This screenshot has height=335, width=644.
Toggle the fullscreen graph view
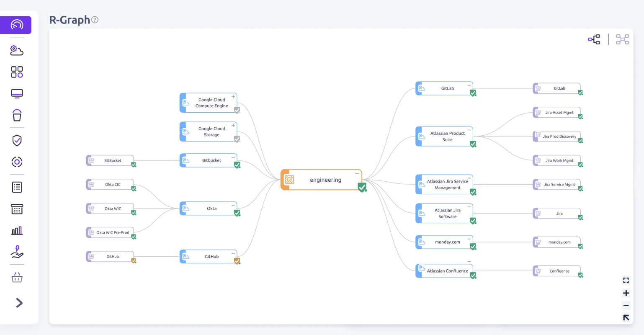pos(626,281)
